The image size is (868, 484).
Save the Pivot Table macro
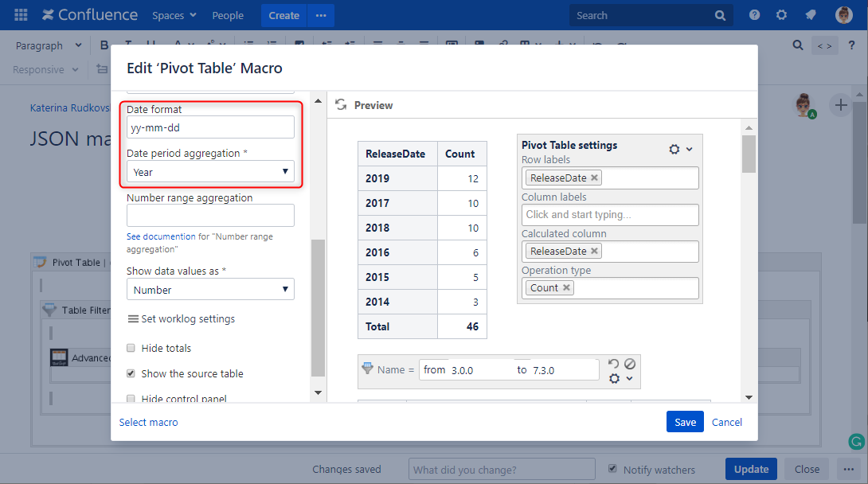point(685,422)
